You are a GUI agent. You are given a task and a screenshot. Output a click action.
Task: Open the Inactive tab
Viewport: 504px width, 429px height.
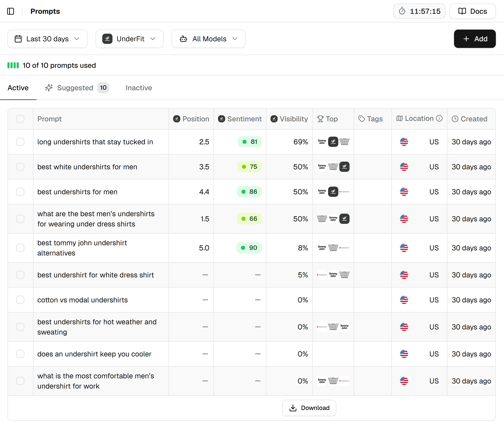pos(138,88)
